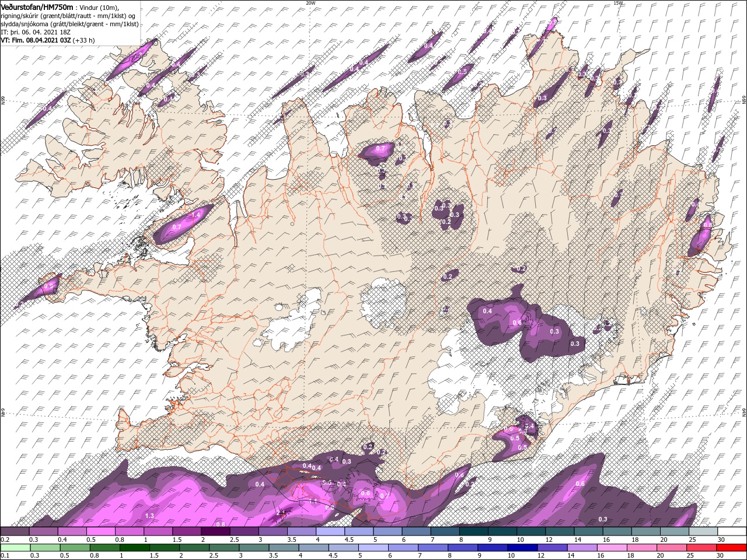Click the 'Veðurstofan/HM750m' title text
This screenshot has width=747, height=560.
coord(37,6)
